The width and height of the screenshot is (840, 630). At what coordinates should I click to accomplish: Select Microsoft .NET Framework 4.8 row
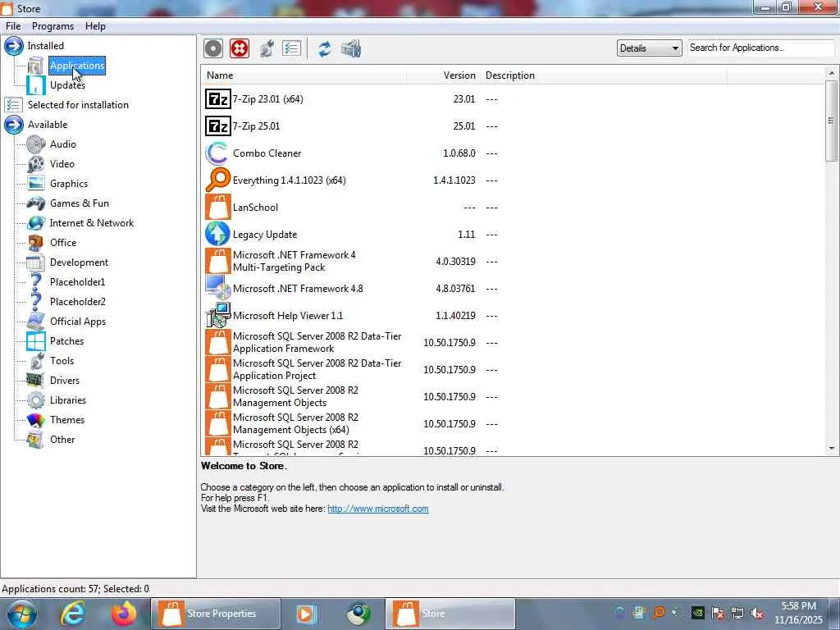click(513, 289)
